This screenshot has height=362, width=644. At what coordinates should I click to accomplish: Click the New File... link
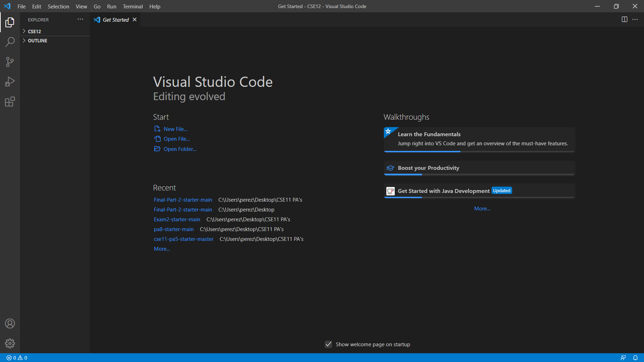point(175,129)
